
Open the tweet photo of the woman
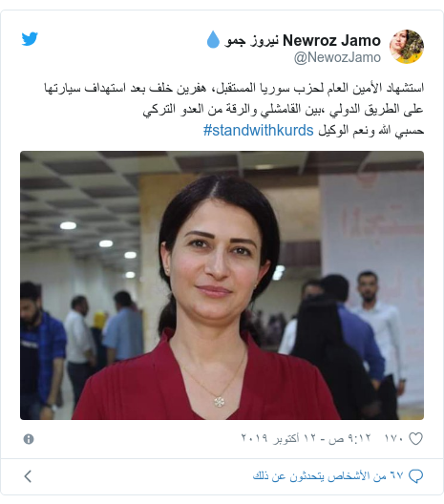[x=222, y=285]
